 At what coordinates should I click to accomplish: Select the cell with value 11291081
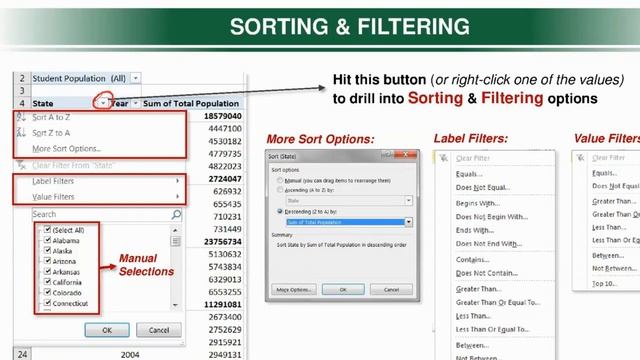coord(223,304)
